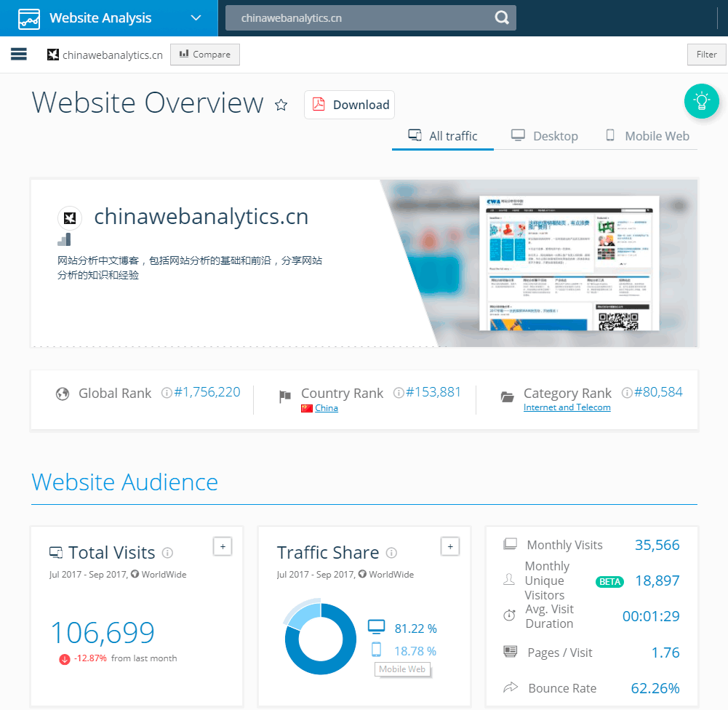
Task: Click the Category Rank info icon
Action: [626, 393]
